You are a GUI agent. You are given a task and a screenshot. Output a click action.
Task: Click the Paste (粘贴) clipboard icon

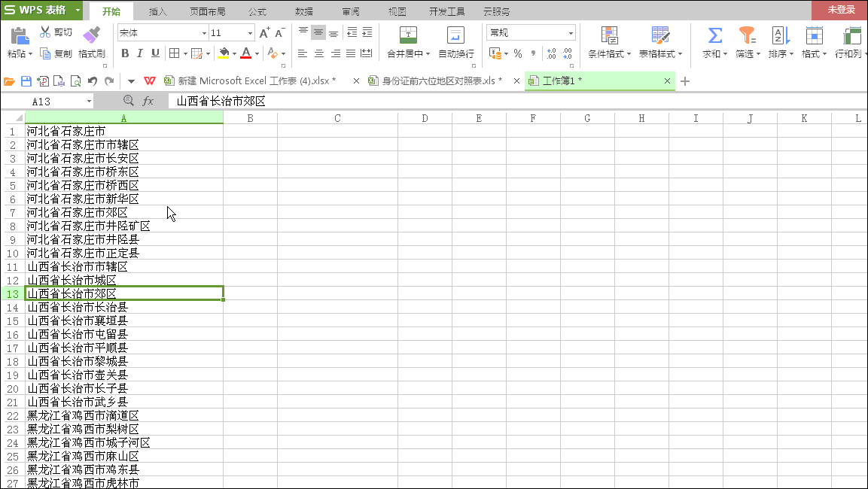point(20,37)
